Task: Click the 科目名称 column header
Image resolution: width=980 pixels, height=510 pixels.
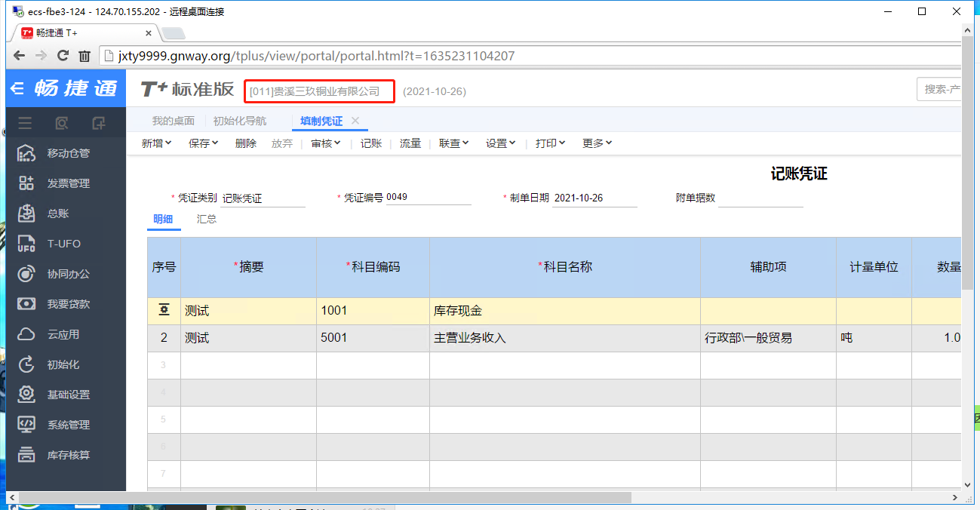Action: tap(565, 267)
